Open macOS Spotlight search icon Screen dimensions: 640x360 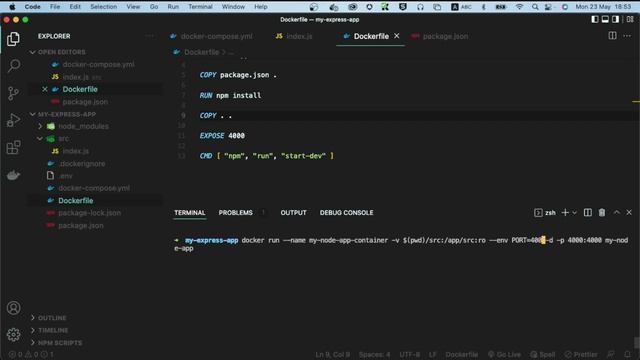[x=535, y=7]
